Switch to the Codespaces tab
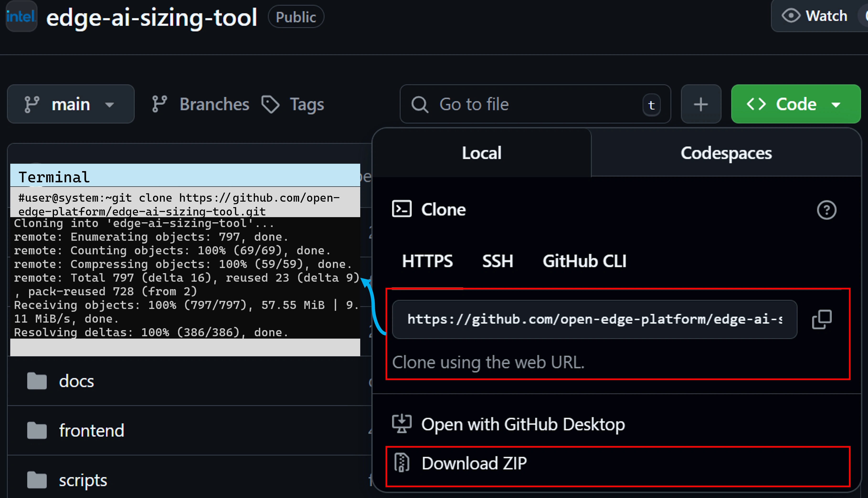This screenshot has height=498, width=868. [x=726, y=153]
